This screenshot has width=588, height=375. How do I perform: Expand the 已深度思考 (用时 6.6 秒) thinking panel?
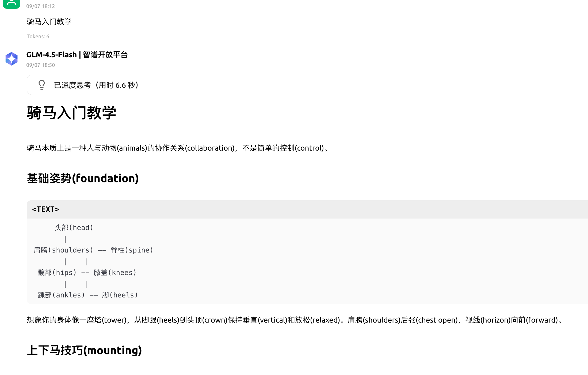(x=307, y=85)
